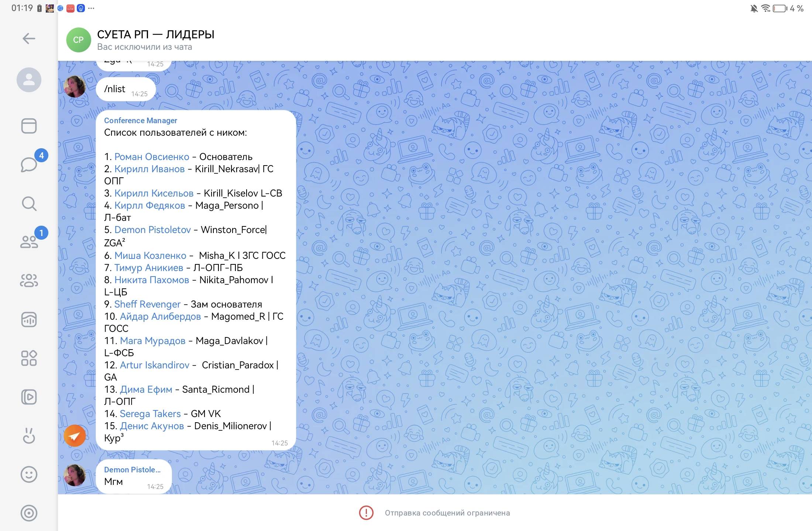812x531 pixels.
Task: Open the communities sidebar icon
Action: click(29, 281)
